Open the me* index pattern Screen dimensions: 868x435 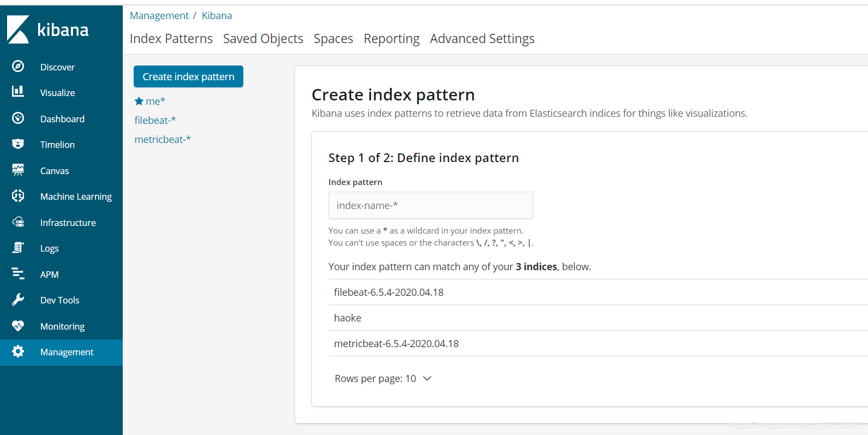[155, 101]
